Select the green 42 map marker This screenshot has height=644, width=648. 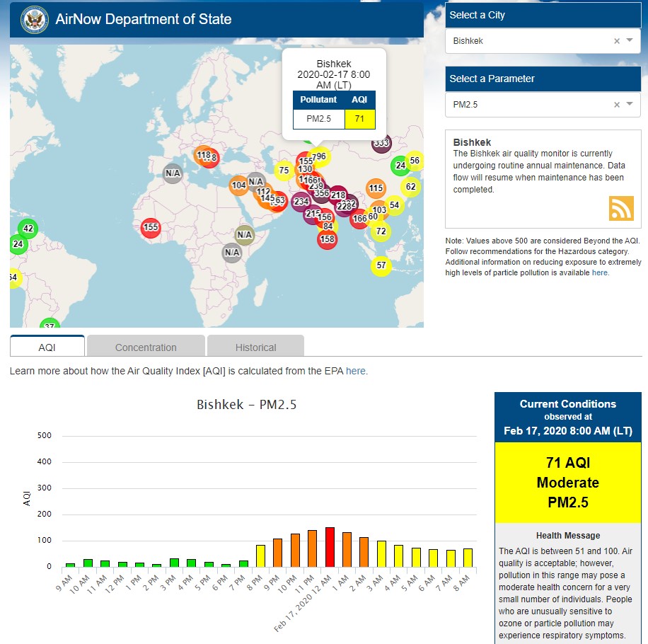click(28, 229)
